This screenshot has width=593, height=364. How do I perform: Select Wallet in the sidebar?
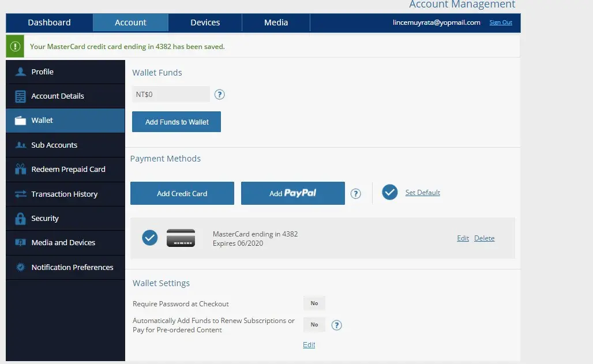pos(65,121)
